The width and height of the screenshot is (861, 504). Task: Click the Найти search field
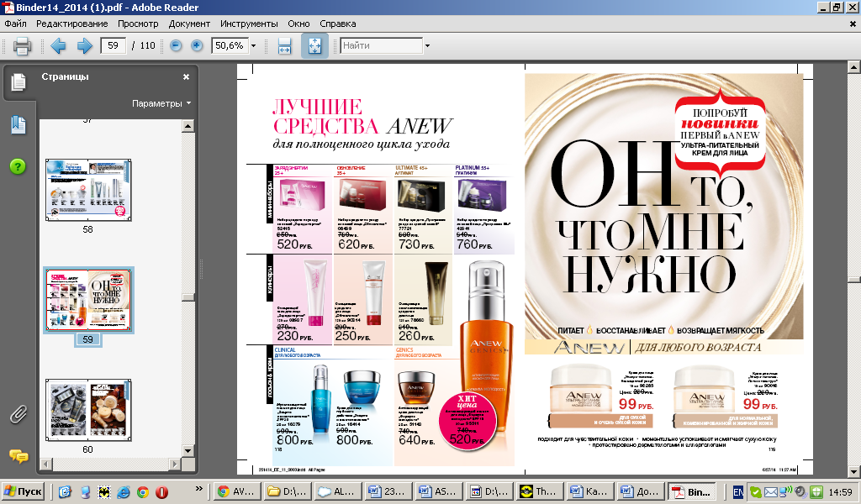pyautogui.click(x=381, y=45)
